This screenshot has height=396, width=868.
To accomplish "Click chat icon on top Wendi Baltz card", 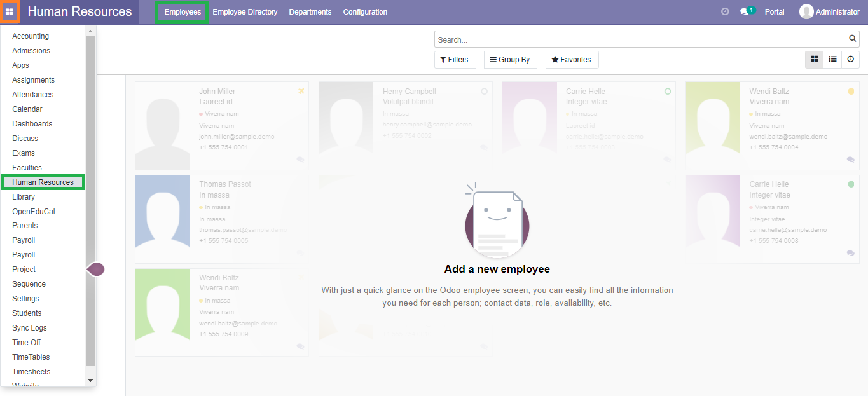I will point(851,160).
